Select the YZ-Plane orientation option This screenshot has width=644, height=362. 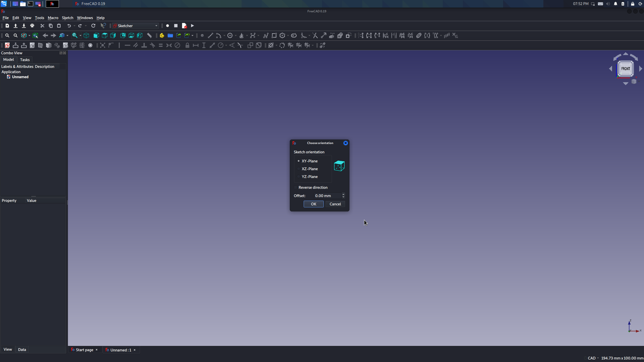(x=299, y=177)
